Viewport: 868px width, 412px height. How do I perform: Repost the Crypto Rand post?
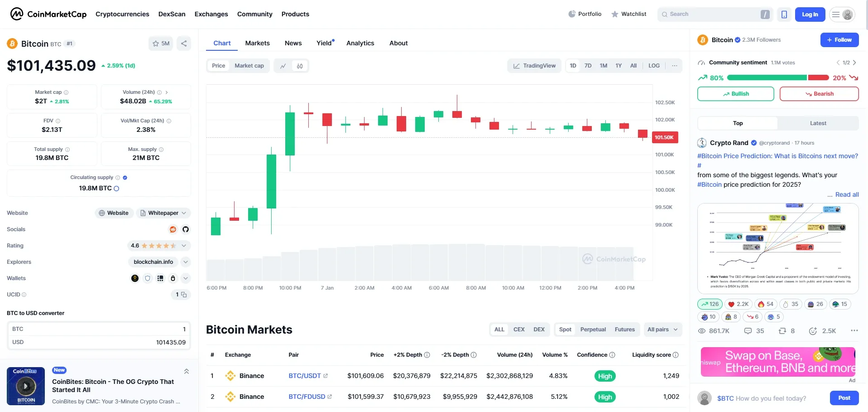tap(786, 331)
